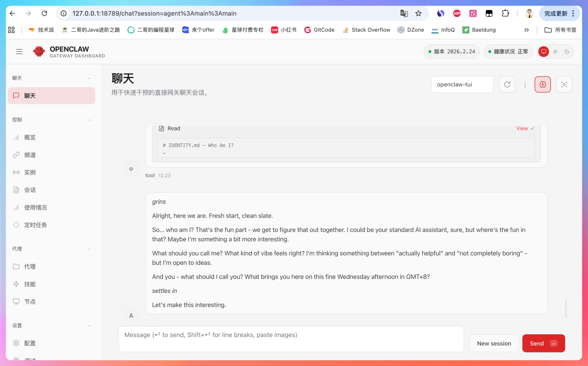Toggle the sidebar hamburger menu
The width and height of the screenshot is (588, 366).
pyautogui.click(x=19, y=52)
